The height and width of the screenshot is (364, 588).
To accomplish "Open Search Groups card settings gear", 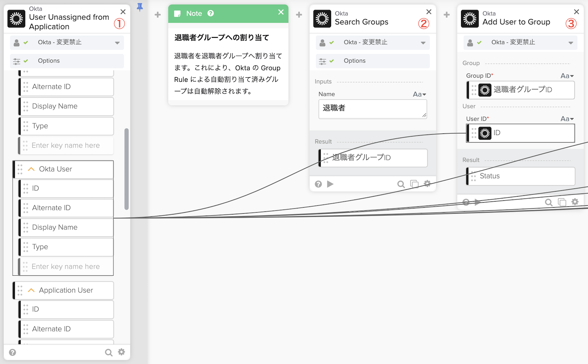I will coord(427,184).
